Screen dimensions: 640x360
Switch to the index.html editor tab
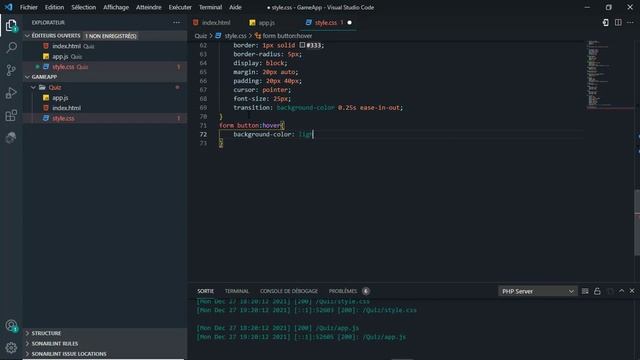pos(215,22)
